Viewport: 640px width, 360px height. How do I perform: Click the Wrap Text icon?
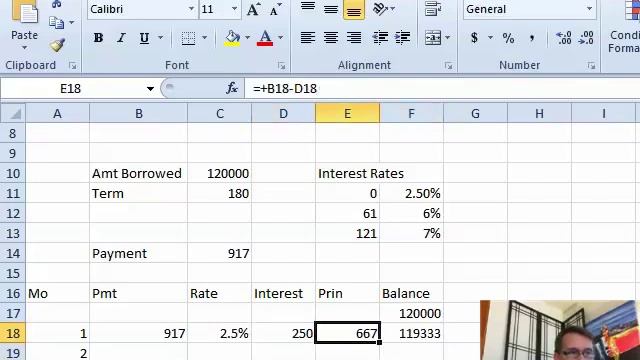pos(433,9)
